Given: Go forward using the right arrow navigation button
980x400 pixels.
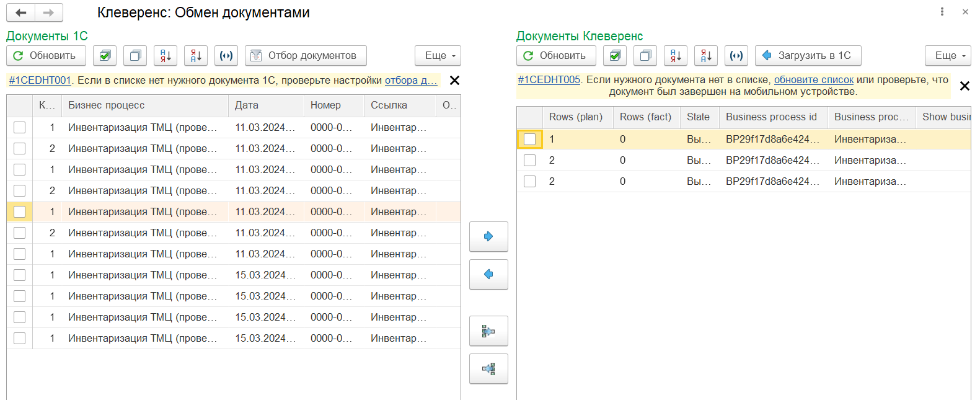Looking at the screenshot, I should point(48,12).
